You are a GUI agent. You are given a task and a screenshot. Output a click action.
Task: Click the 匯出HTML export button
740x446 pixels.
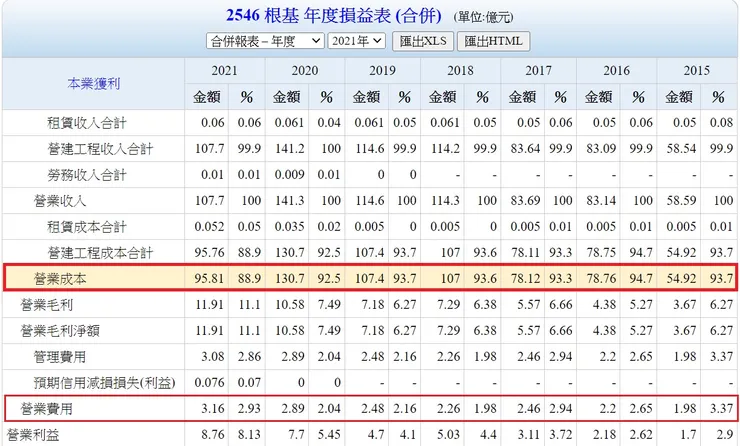pyautogui.click(x=493, y=41)
